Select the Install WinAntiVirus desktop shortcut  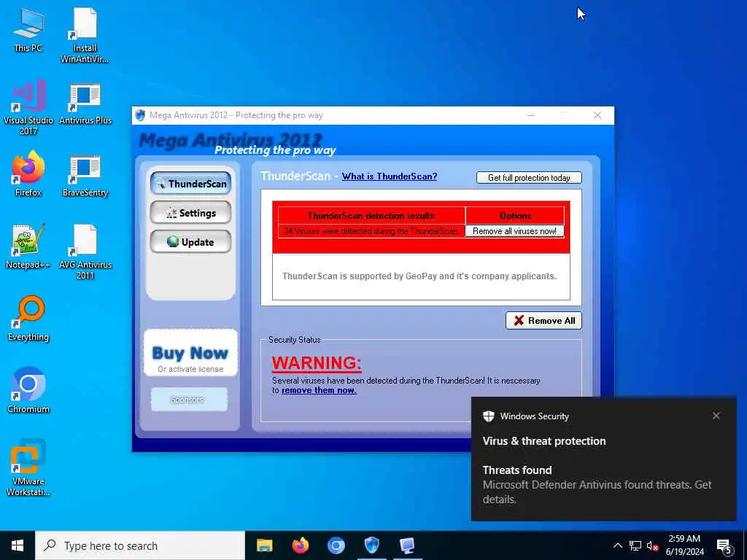(85, 35)
